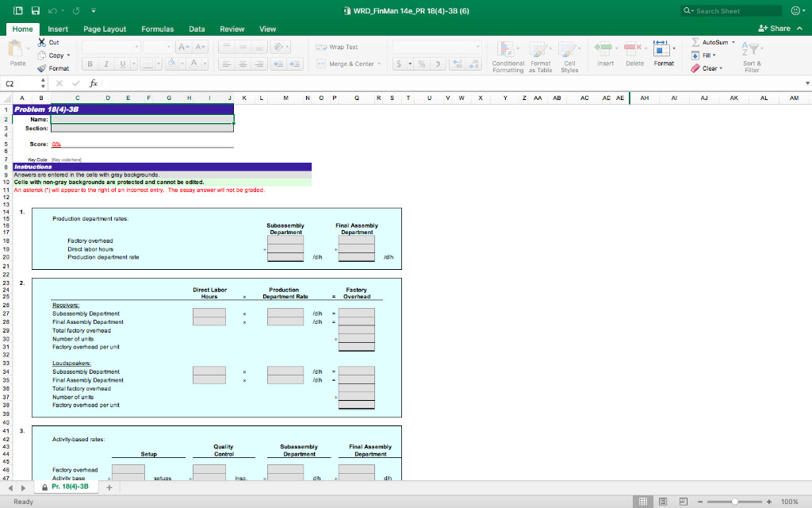Open the Home ribbon tab
The width and height of the screenshot is (812, 508).
pos(22,29)
